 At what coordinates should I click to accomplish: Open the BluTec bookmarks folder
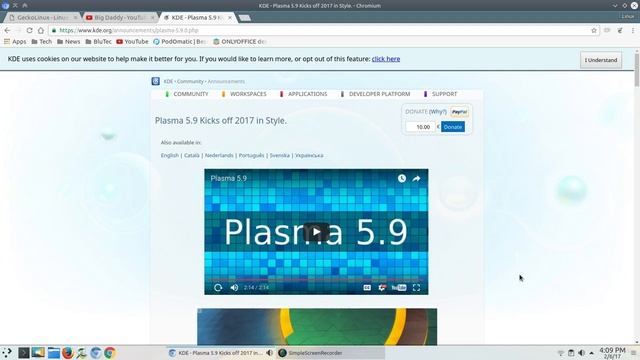(98, 42)
